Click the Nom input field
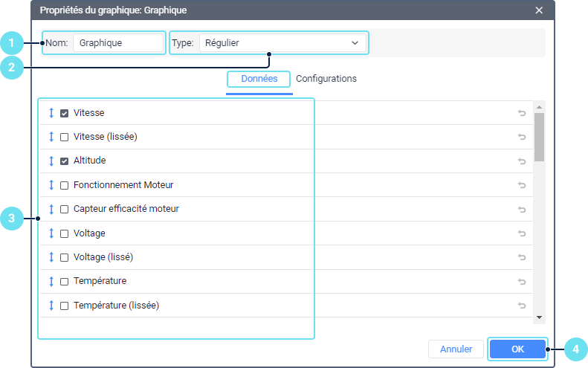The image size is (588, 368). tap(118, 43)
